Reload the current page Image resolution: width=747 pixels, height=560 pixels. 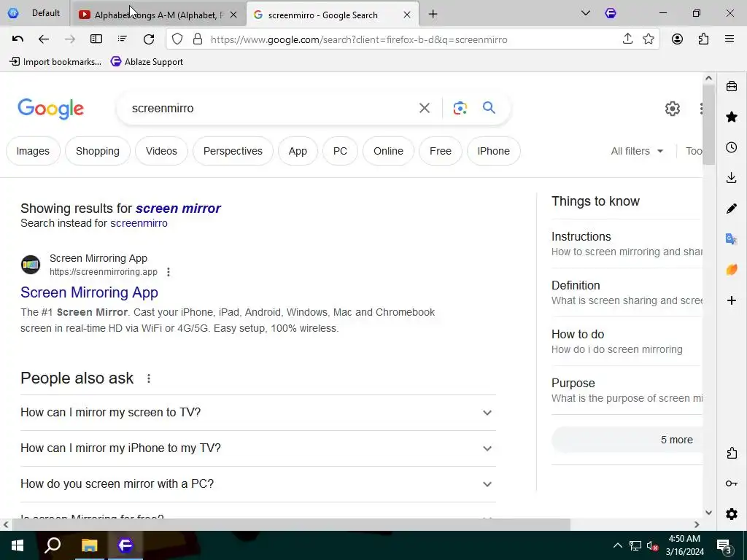[149, 39]
